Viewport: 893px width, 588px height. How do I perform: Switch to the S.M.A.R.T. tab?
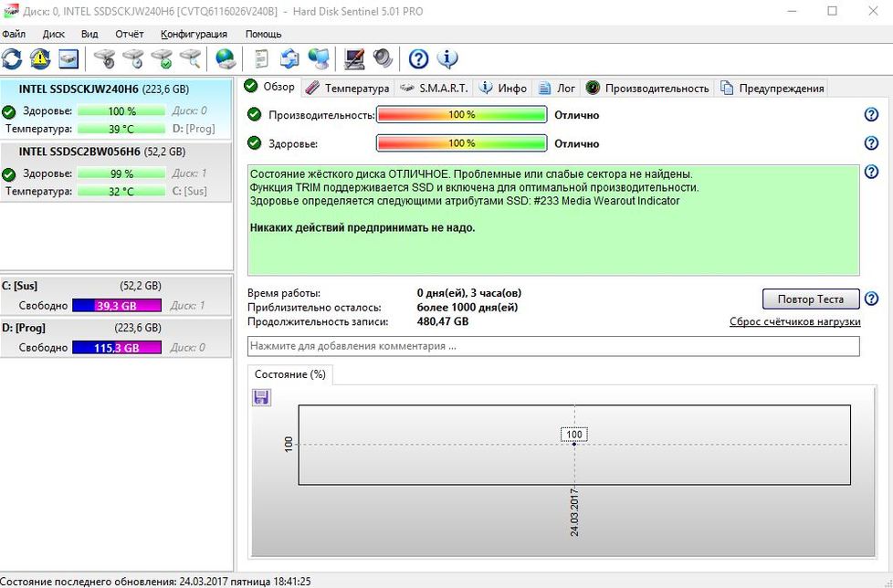[x=435, y=88]
